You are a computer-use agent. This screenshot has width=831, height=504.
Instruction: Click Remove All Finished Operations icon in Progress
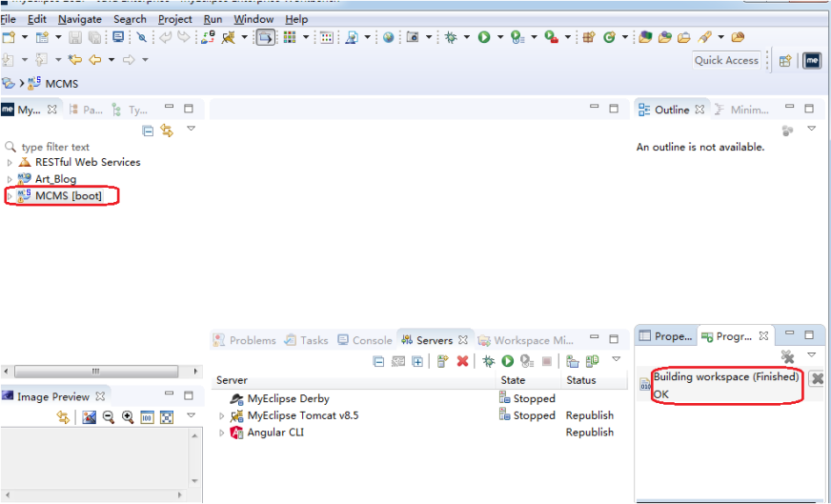tap(787, 356)
